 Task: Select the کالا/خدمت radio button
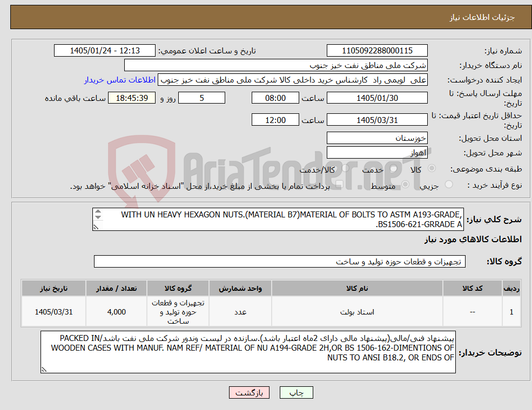345,168
